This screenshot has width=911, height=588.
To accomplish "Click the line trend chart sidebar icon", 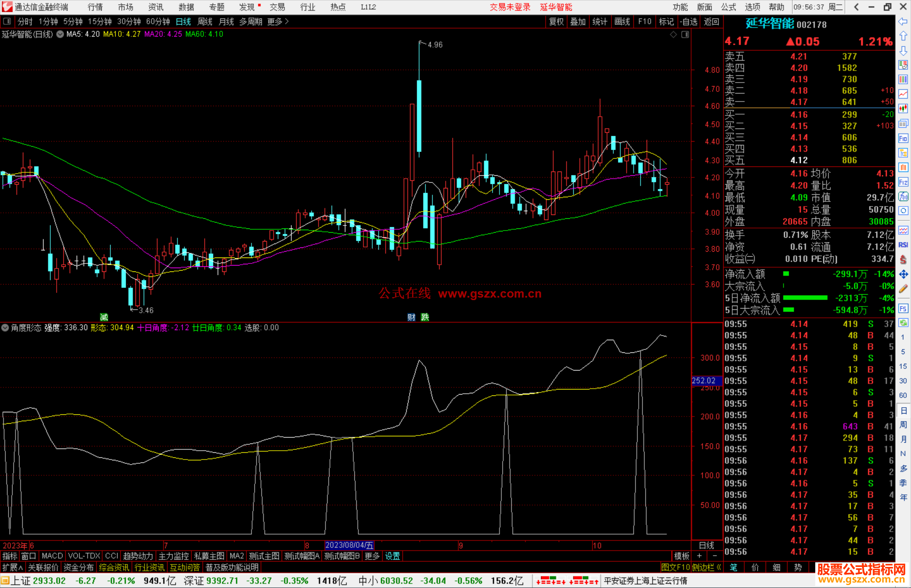I will click(x=903, y=94).
